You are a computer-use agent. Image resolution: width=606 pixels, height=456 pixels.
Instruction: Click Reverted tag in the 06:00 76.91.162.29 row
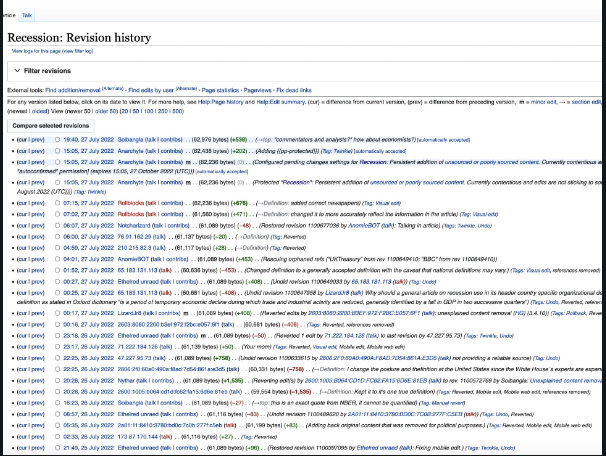click(294, 237)
